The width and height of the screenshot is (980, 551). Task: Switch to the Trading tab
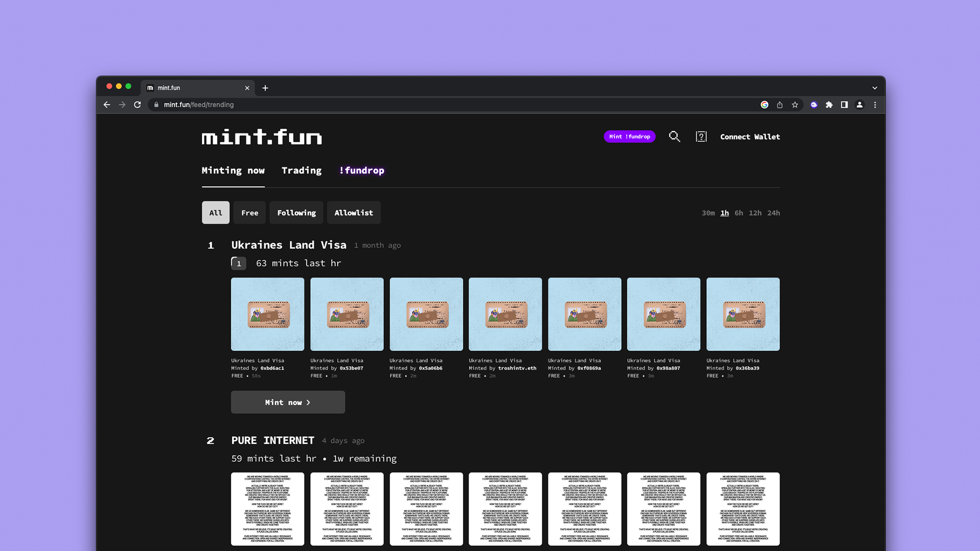301,170
